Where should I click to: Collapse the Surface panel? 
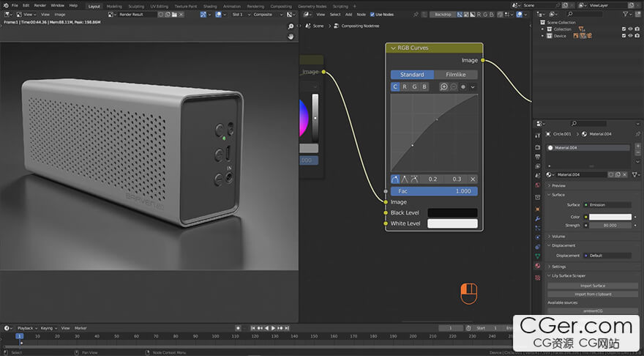558,195
